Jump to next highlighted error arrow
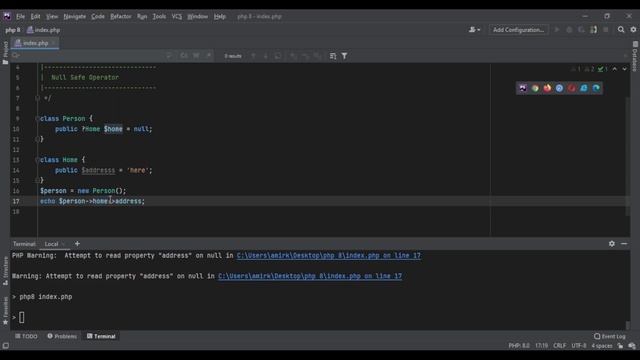Viewport: 640px width, 360px height. coord(624,69)
